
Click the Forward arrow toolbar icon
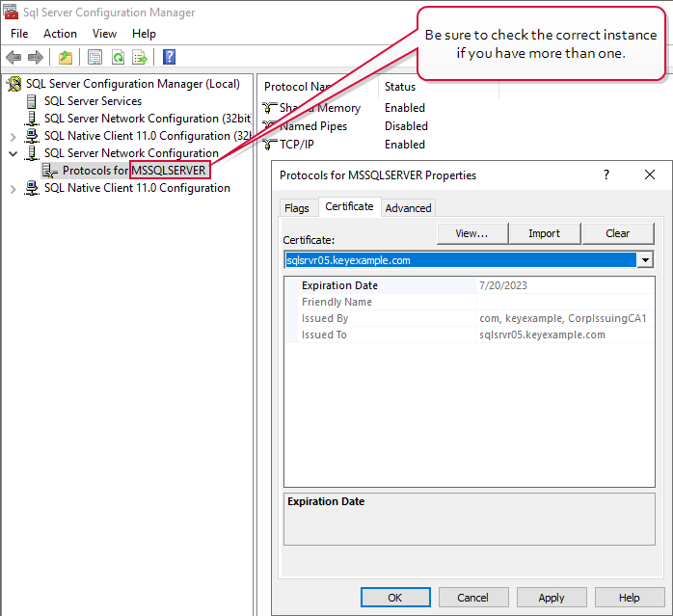click(x=36, y=57)
